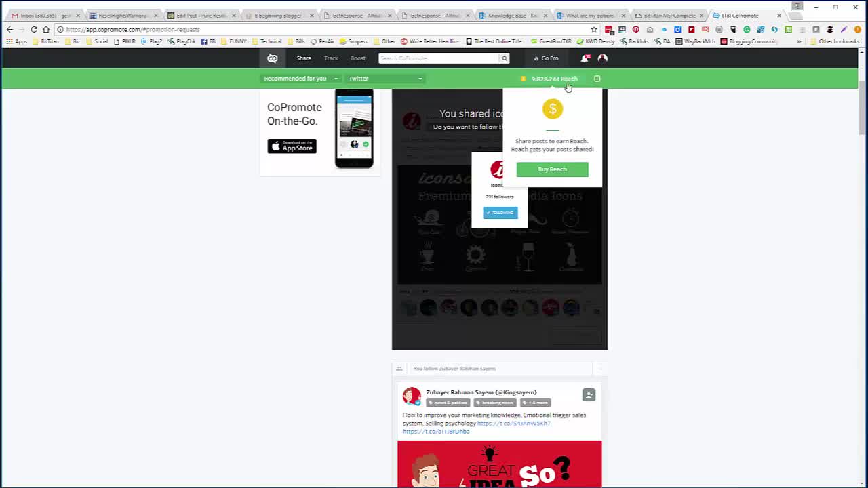
Task: Open the notifications bell
Action: (585, 58)
